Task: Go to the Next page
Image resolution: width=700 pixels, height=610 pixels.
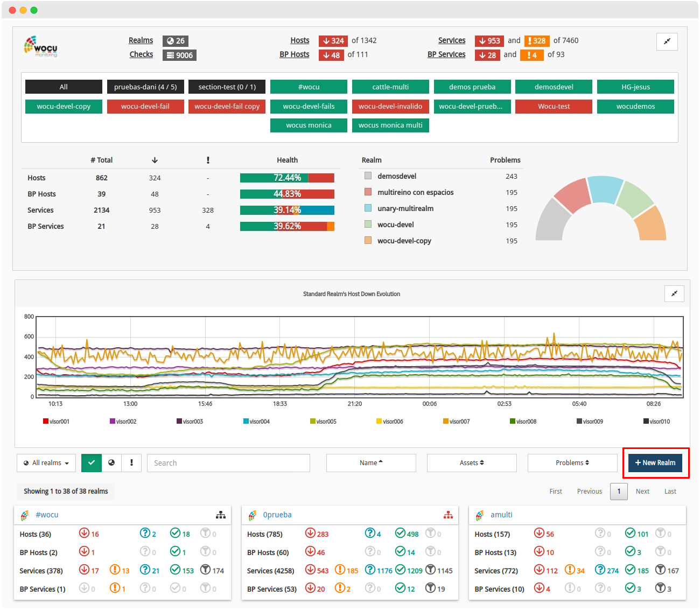Action: click(642, 492)
